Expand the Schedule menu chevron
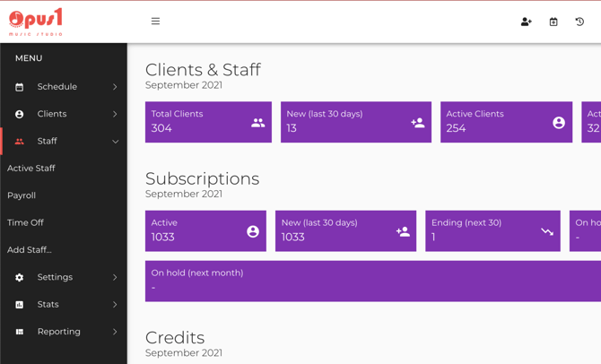The image size is (601, 364). tap(115, 87)
